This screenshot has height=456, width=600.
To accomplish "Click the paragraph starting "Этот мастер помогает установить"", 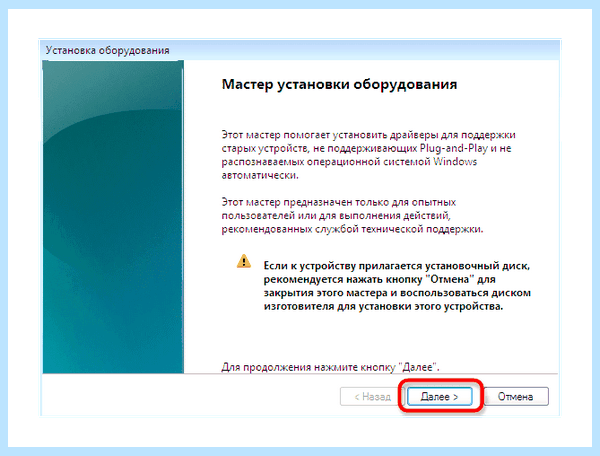I will point(368,155).
